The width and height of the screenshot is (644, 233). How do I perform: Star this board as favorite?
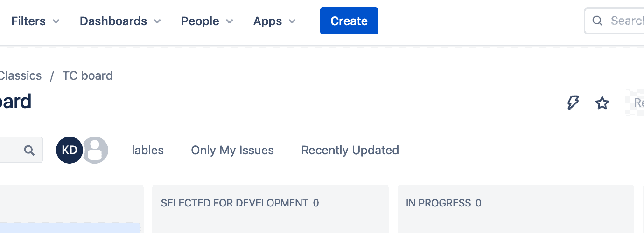(602, 103)
